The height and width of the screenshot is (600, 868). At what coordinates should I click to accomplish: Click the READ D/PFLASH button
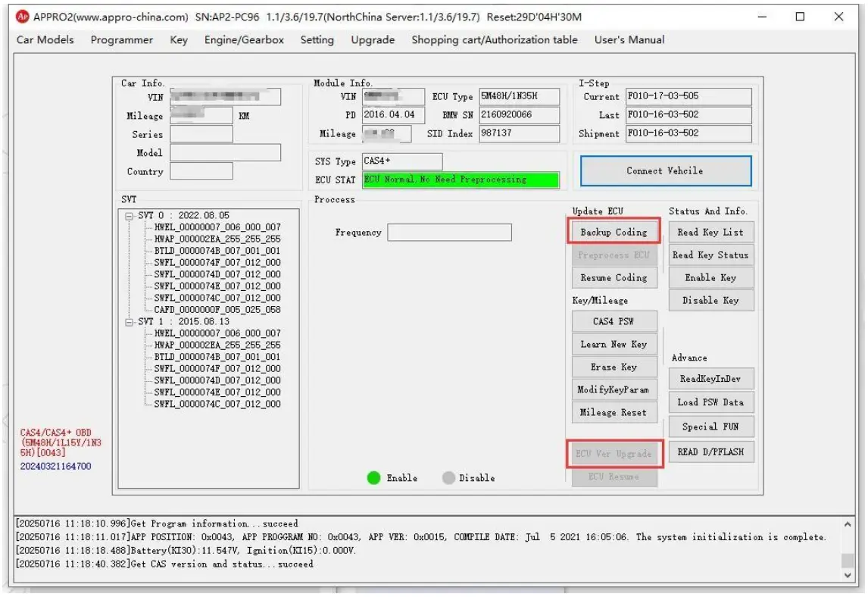[710, 452]
